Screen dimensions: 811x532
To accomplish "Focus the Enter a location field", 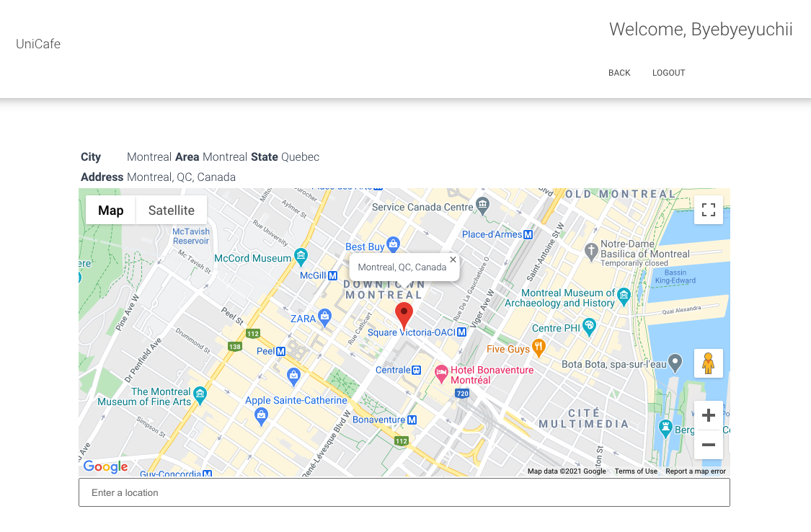I will click(x=404, y=492).
